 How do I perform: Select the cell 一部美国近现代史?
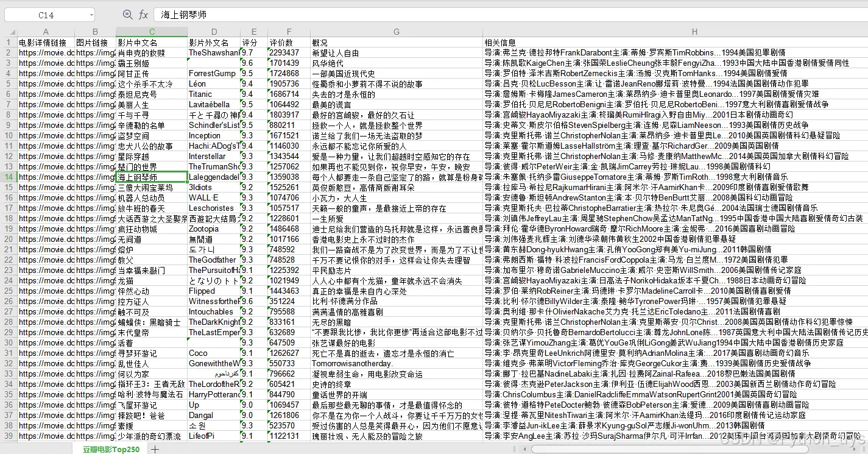tap(397, 74)
